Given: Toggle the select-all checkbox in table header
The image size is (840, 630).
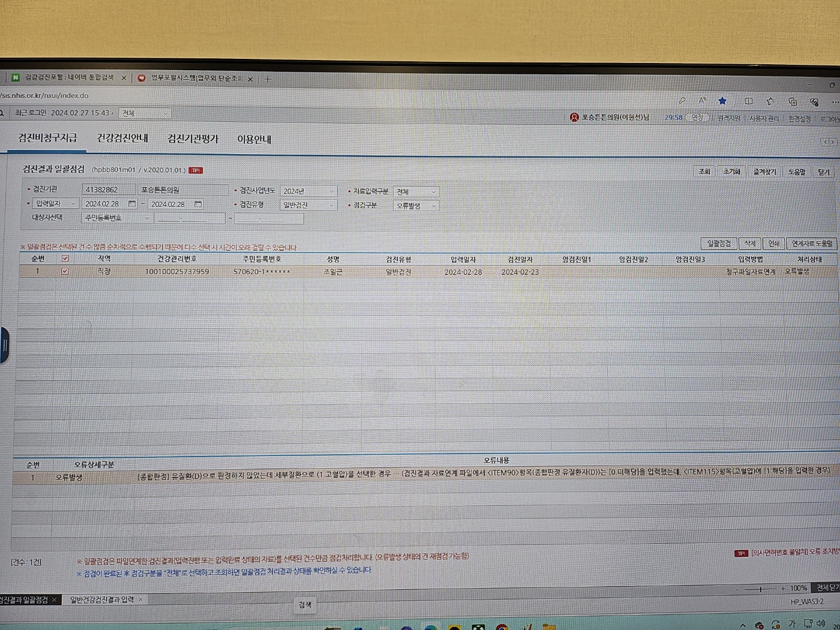Looking at the screenshot, I should pos(65,259).
